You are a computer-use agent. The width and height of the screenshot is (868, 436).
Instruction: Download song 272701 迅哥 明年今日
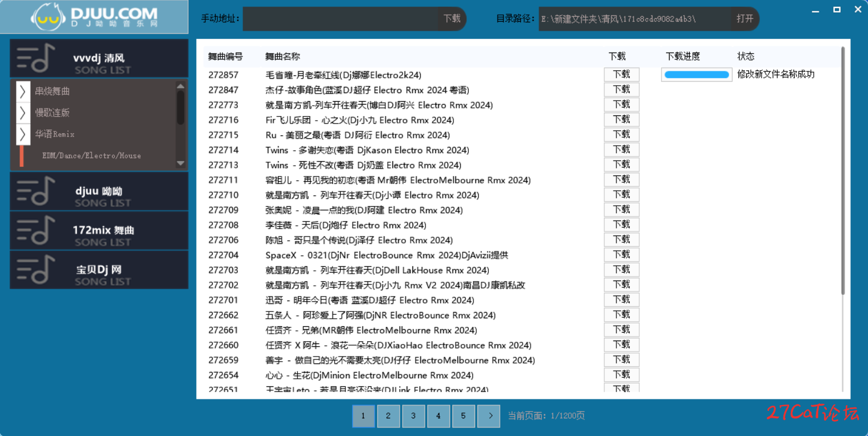click(x=622, y=300)
